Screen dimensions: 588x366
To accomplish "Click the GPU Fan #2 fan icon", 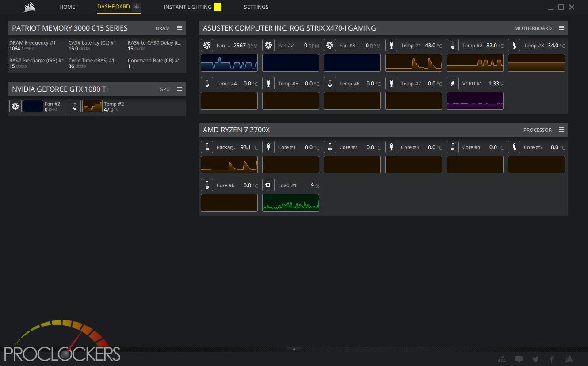I will [15, 106].
